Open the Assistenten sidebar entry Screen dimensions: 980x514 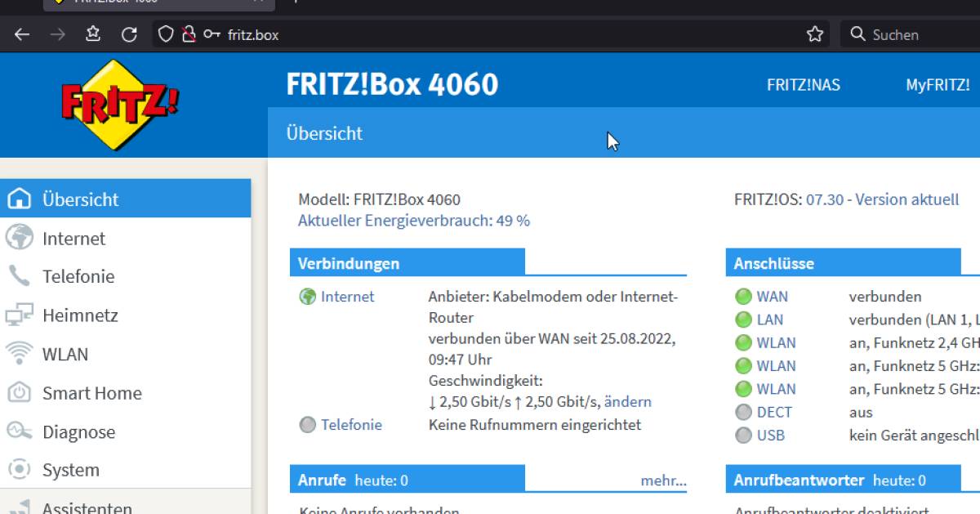[x=85, y=507]
